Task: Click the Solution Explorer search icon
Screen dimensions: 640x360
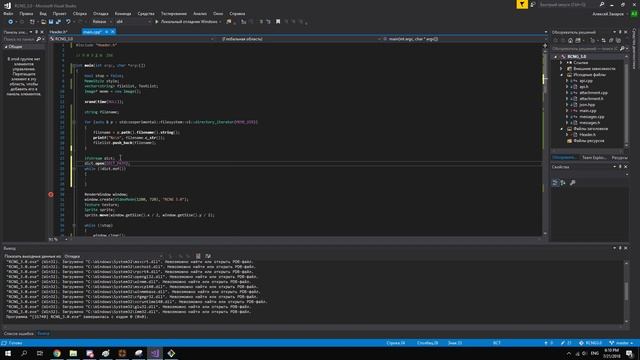Action: [622, 49]
